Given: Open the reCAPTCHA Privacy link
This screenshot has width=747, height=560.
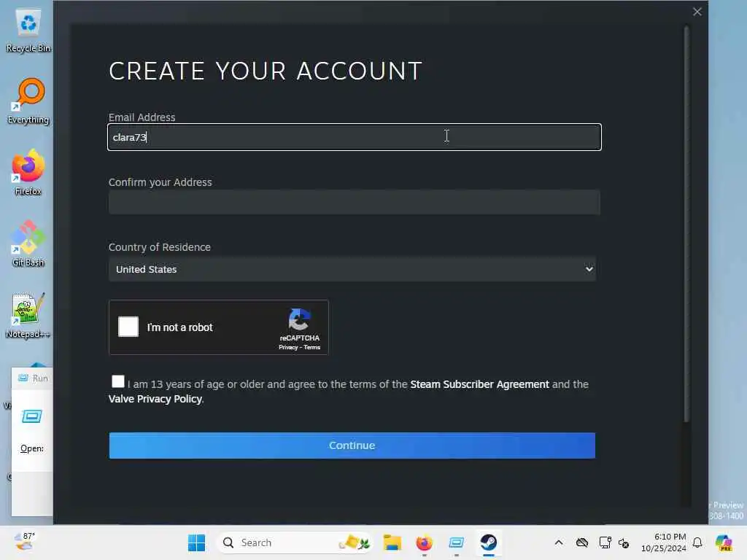Looking at the screenshot, I should [288, 348].
